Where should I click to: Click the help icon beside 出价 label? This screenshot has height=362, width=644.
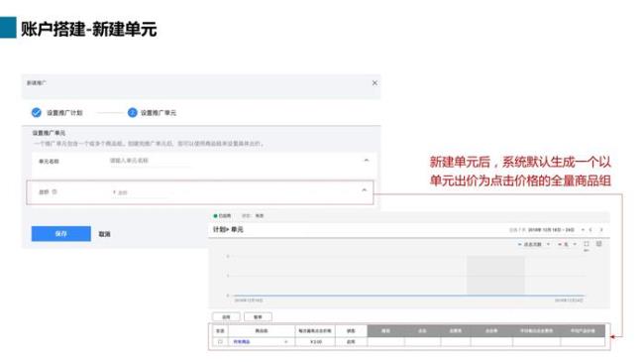point(54,191)
